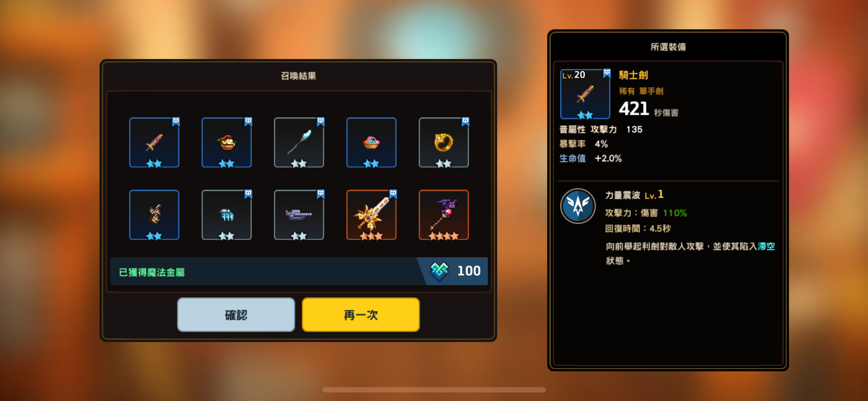Select the colorful egg basket item
868x401 pixels.
(x=371, y=142)
